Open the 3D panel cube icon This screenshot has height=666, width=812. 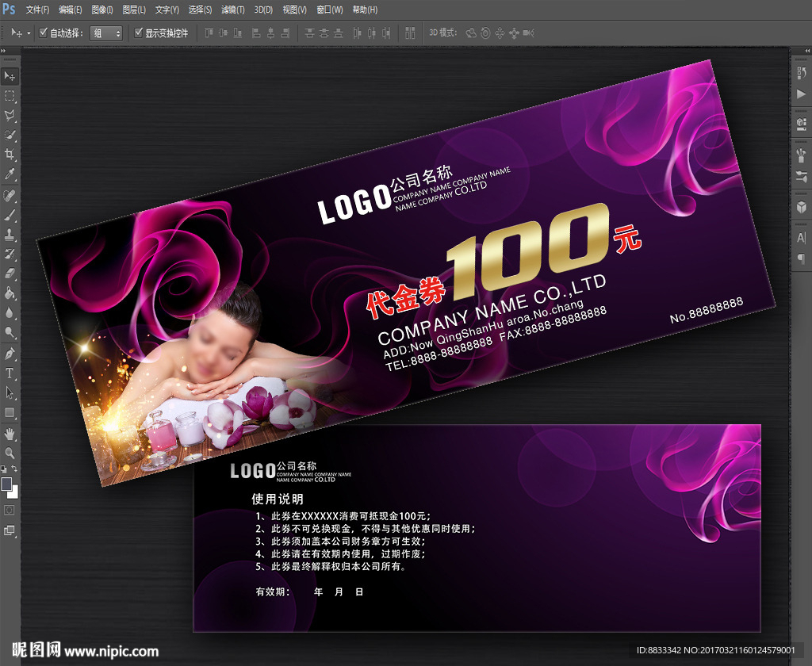[x=801, y=207]
